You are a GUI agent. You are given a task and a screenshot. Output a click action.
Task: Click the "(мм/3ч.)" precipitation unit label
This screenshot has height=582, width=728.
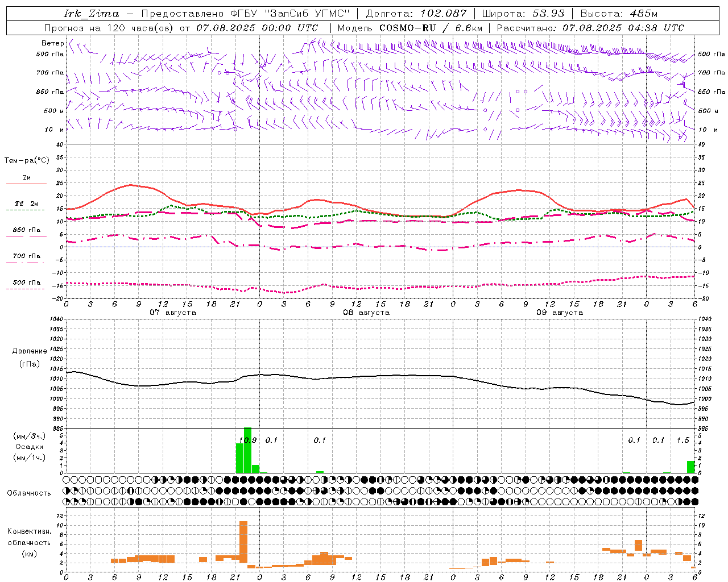30,436
